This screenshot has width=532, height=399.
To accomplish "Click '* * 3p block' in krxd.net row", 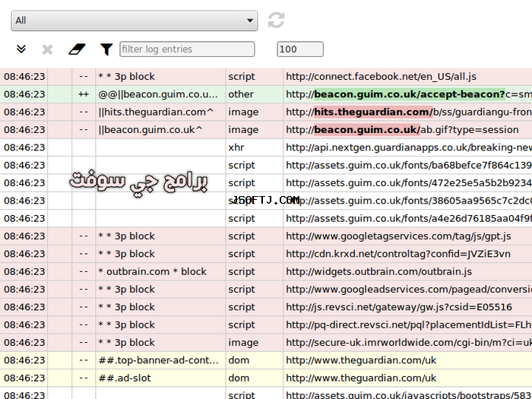I will (x=127, y=254).
